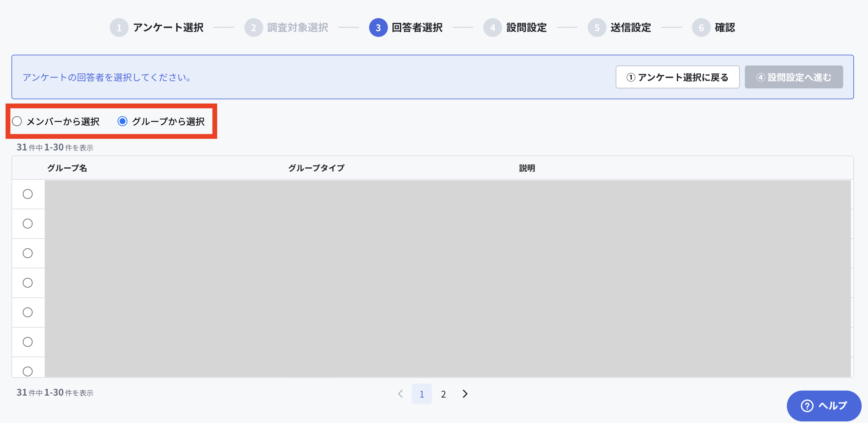Screen dimensions: 868x423
Task: Go to step 1 アンケート選択
Action: pyautogui.click(x=156, y=28)
